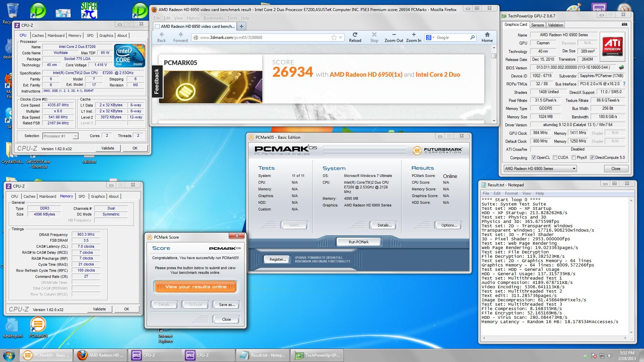
Task: Open a new Firefox tab with plus button
Action: pyautogui.click(x=241, y=26)
